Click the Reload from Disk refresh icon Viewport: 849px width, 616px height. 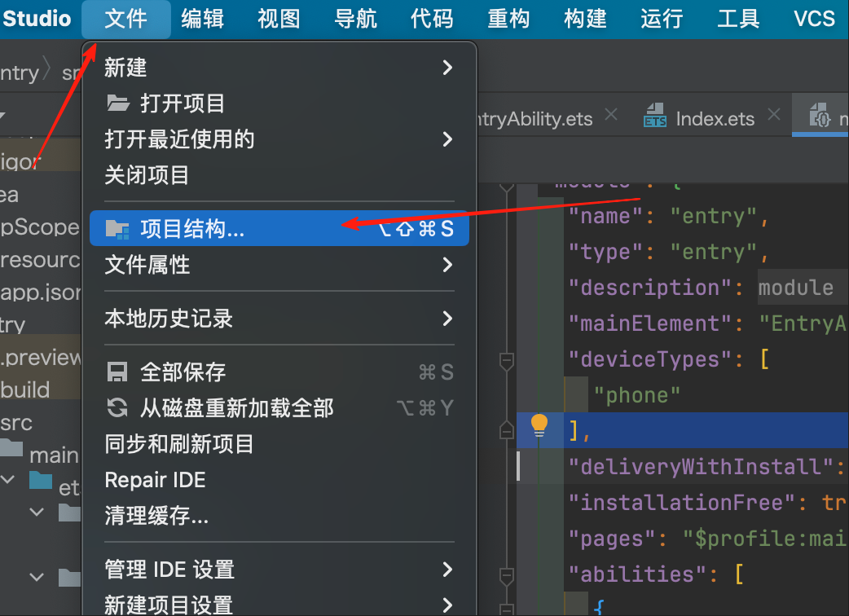tap(118, 407)
